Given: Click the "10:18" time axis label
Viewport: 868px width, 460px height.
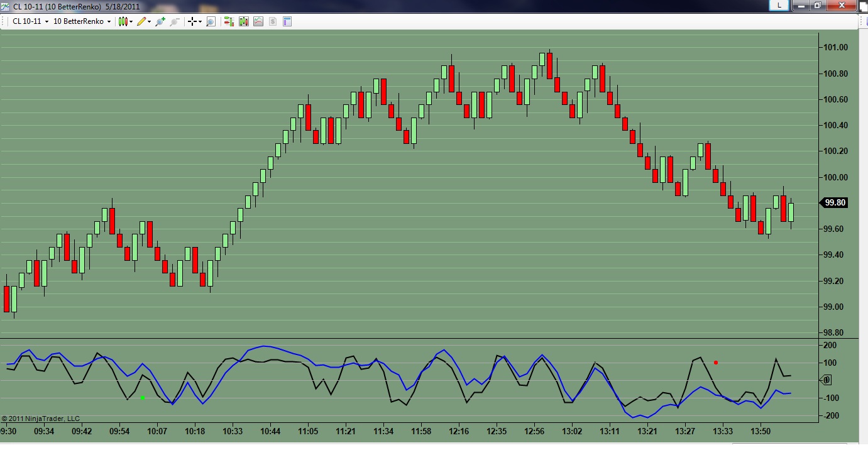Looking at the screenshot, I should coord(195,432).
